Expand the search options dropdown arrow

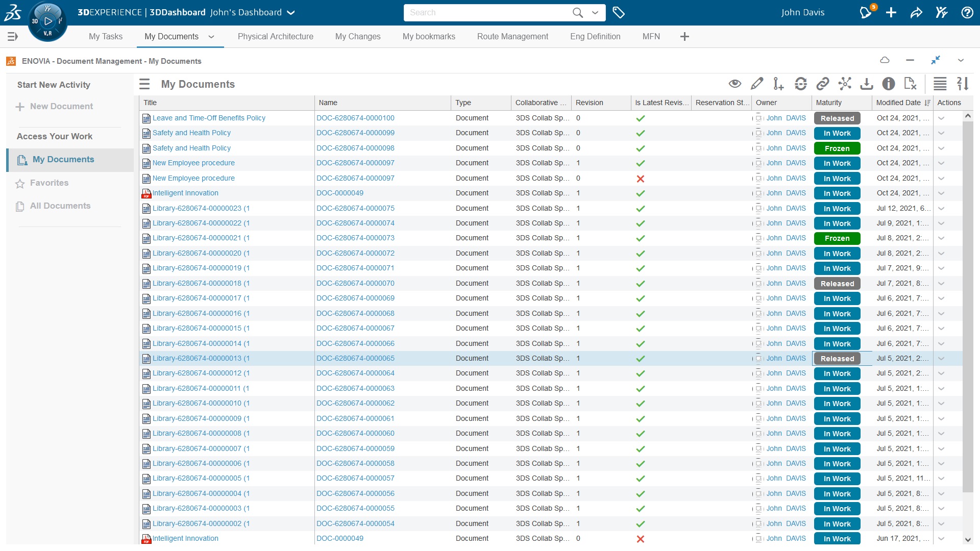[x=595, y=13]
